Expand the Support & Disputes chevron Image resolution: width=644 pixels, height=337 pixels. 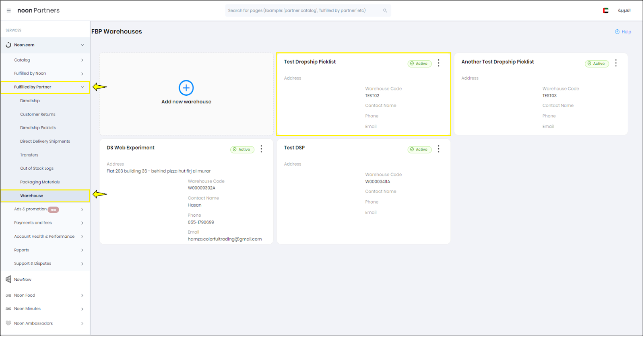pos(83,264)
